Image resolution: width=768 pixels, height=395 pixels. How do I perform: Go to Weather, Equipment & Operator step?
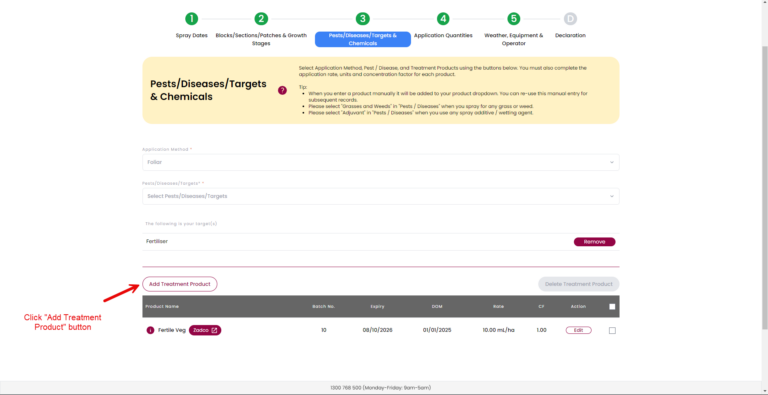click(x=513, y=39)
